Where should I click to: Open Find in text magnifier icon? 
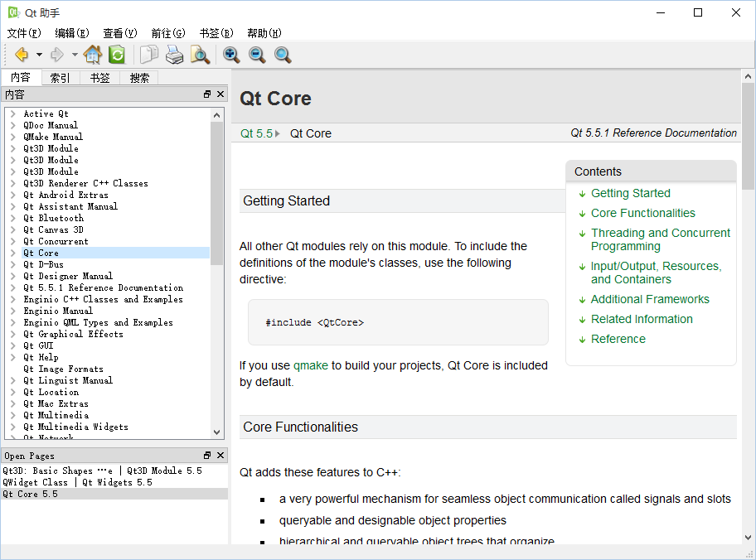click(200, 55)
